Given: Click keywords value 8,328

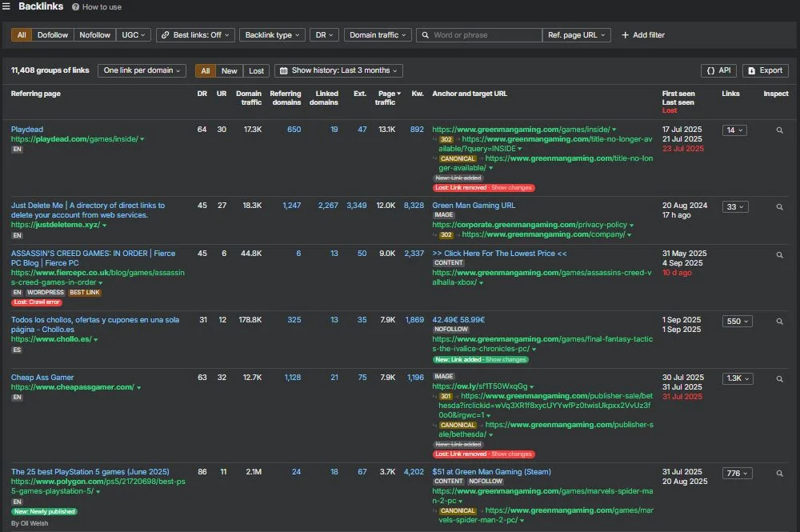Looking at the screenshot, I should click(414, 206).
